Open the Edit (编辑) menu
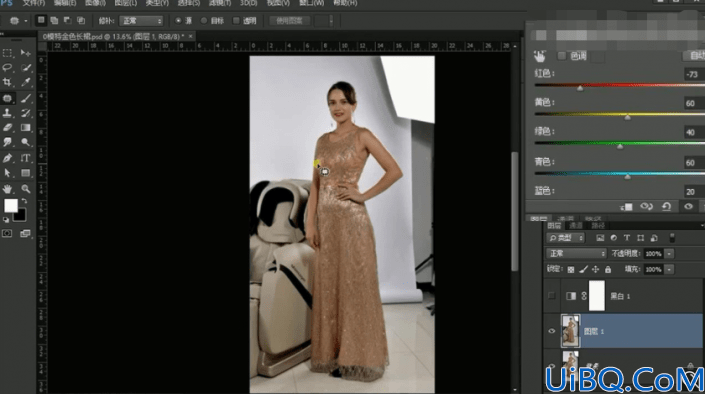Viewport: 705px width, 394px height. [65, 3]
